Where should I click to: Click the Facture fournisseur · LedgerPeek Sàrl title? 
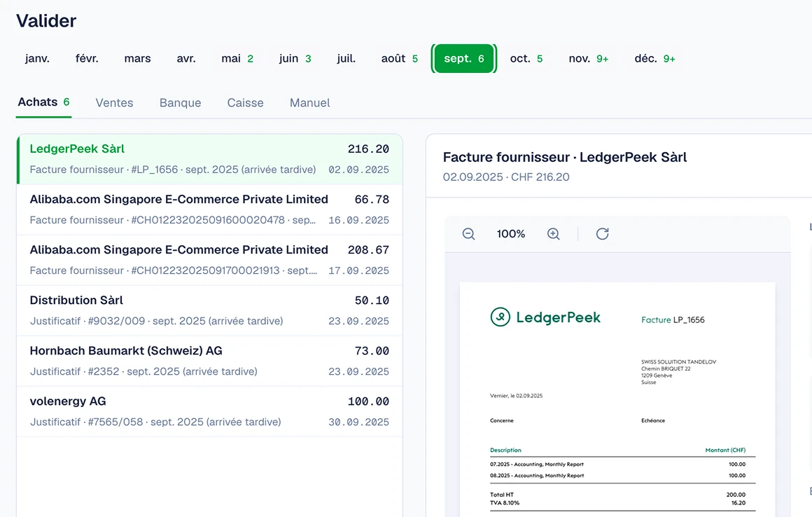(564, 157)
